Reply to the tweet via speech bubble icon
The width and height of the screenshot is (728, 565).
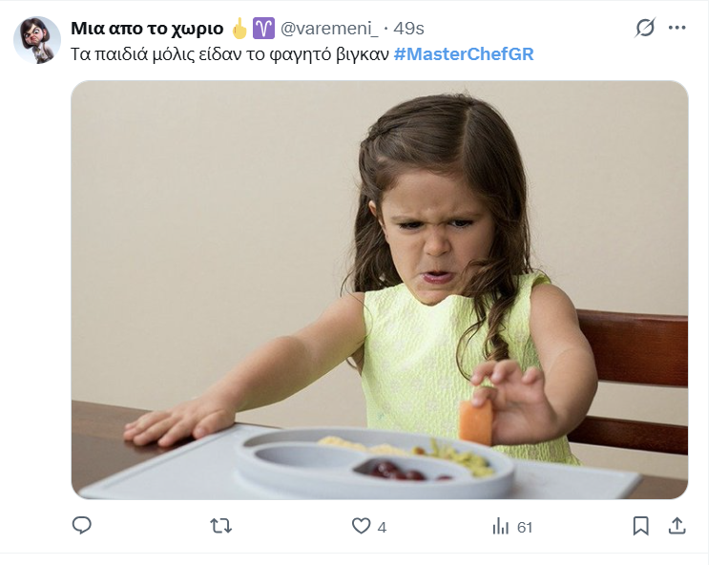[x=82, y=526]
